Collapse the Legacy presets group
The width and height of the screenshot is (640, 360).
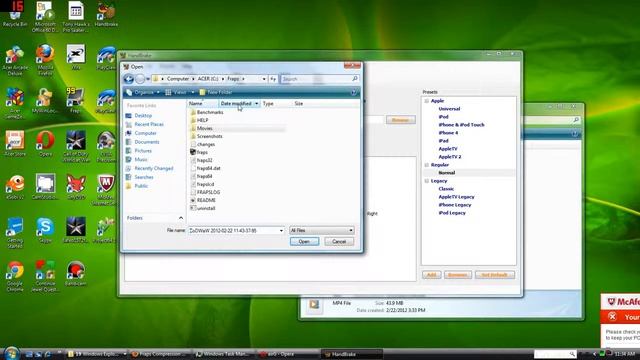point(427,181)
